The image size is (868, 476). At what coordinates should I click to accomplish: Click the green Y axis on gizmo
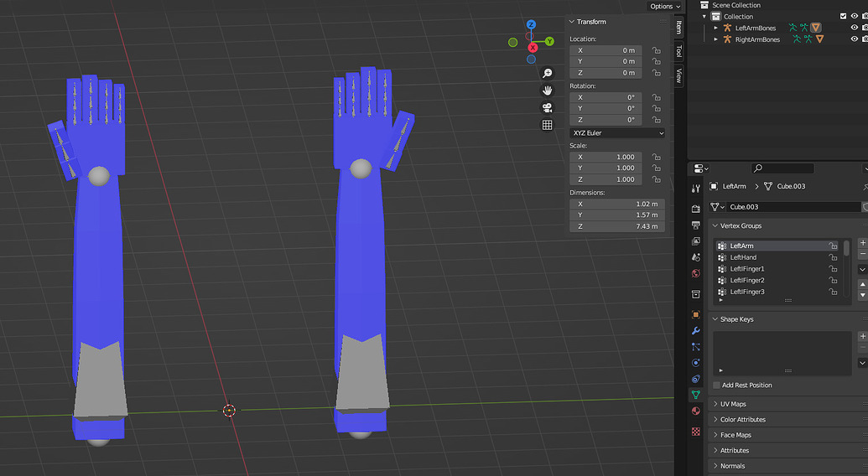coord(549,41)
